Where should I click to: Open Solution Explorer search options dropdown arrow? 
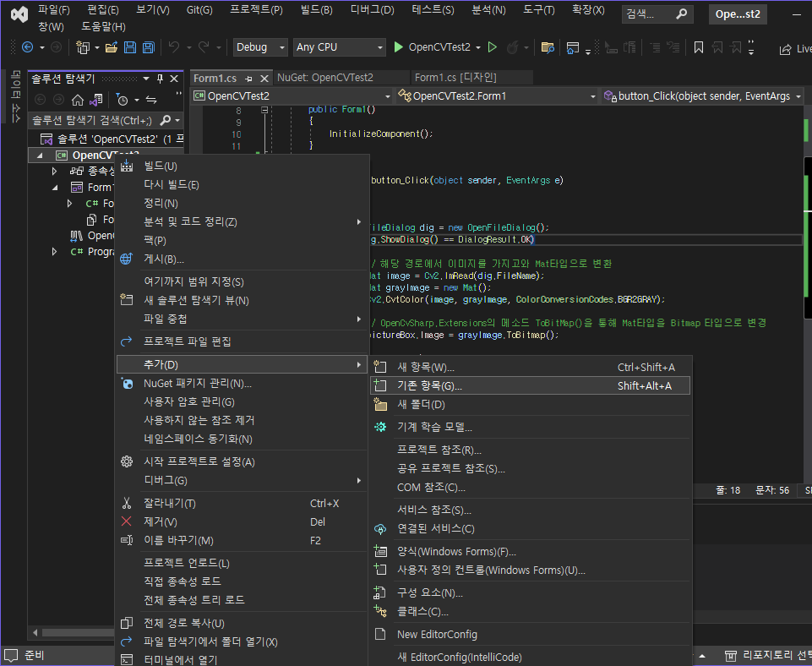(177, 121)
